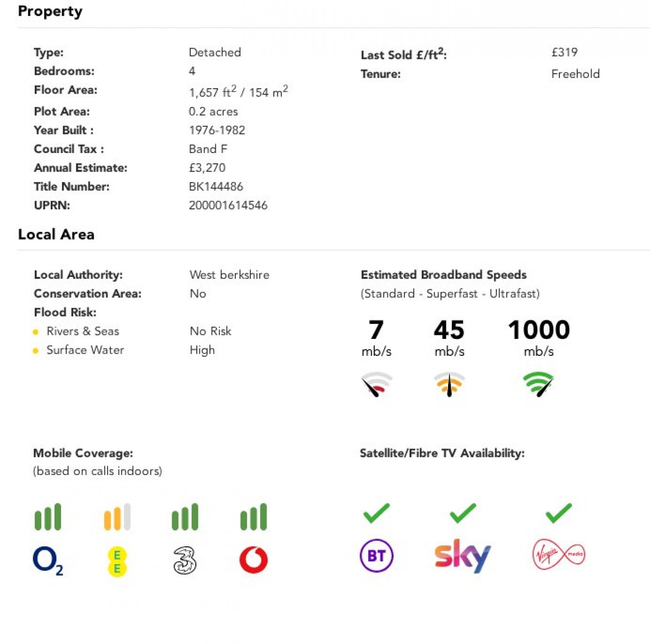Click the Vodafone network logo
650x644 pixels.
pyautogui.click(x=253, y=559)
